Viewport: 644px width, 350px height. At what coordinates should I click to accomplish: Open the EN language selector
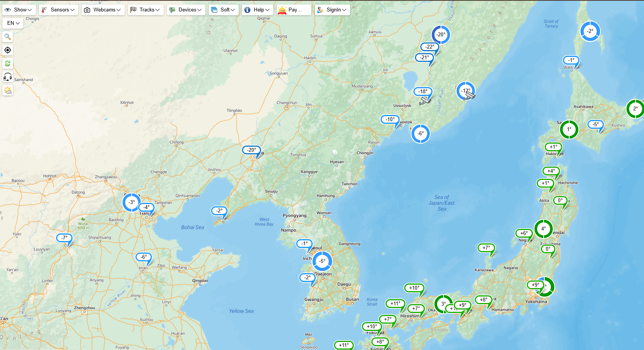tap(13, 23)
